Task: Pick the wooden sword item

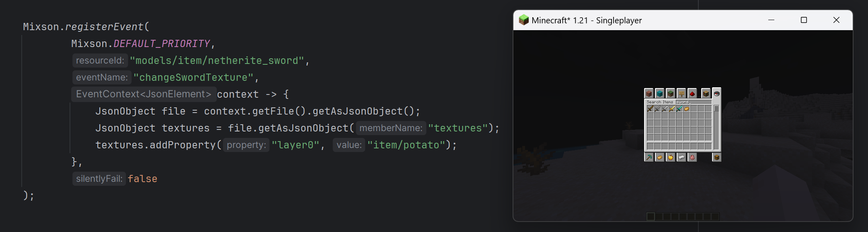Action: pos(650,109)
